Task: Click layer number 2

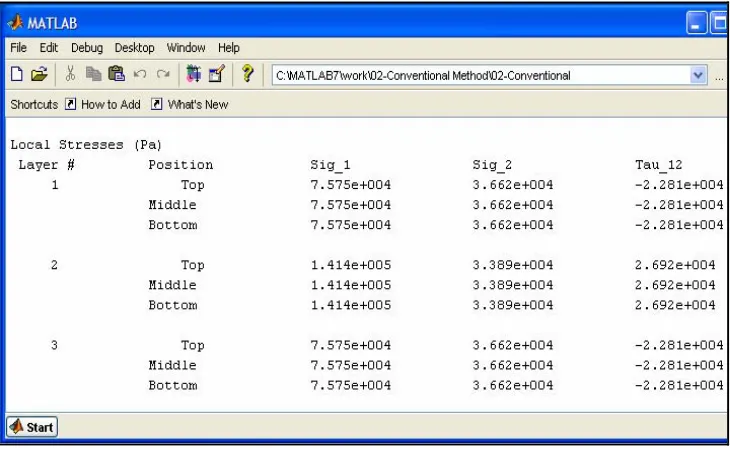Action: pos(54,265)
